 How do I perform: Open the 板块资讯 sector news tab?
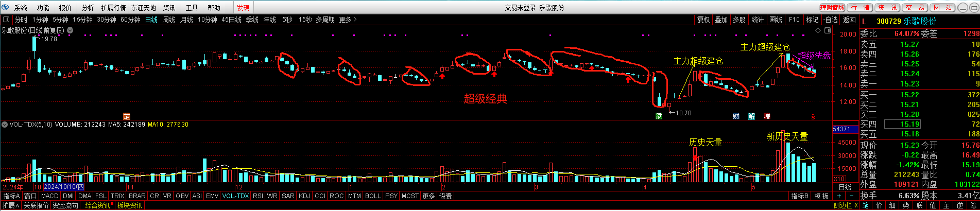pyautogui.click(x=130, y=205)
